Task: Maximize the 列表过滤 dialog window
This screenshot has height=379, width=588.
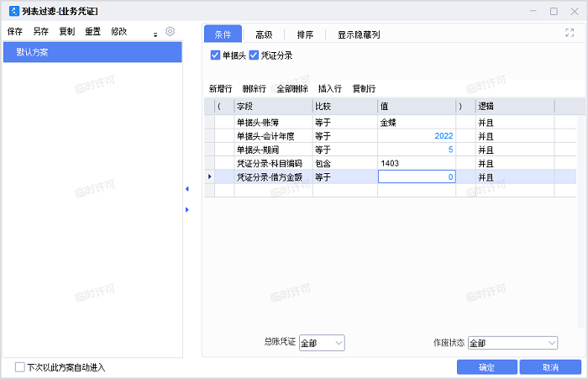Action: point(554,11)
